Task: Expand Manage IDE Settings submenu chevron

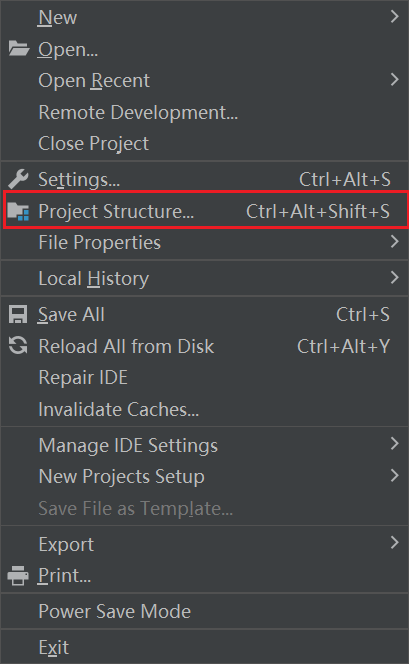Action: coord(395,444)
